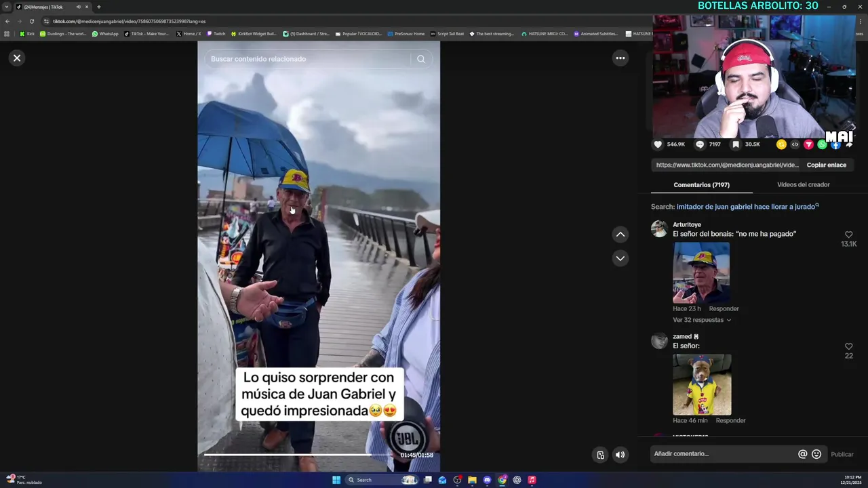
Task: Expand 'Ver 32 respuestas'
Action: [701, 320]
